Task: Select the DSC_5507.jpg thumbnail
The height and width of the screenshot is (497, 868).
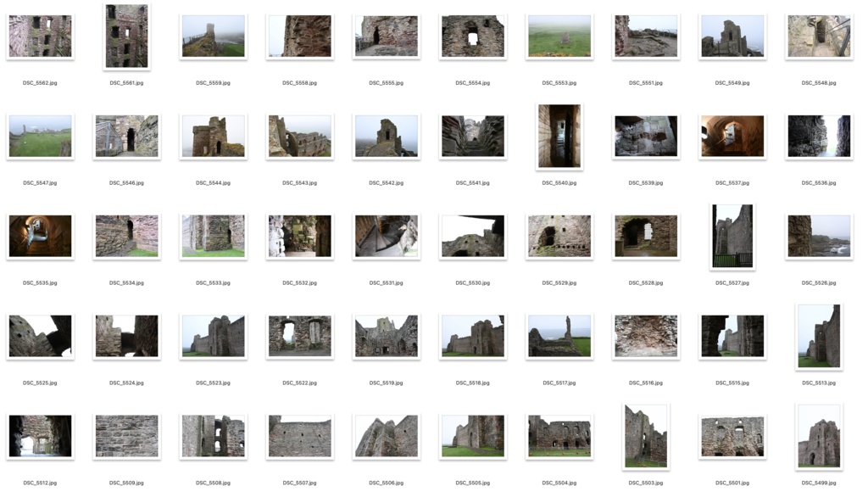Action: [299, 436]
